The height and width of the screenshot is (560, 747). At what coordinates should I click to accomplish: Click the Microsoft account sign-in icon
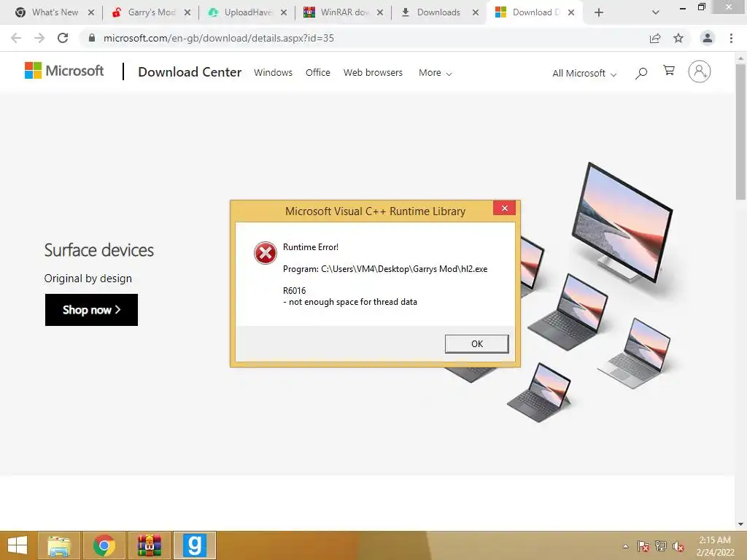[700, 71]
